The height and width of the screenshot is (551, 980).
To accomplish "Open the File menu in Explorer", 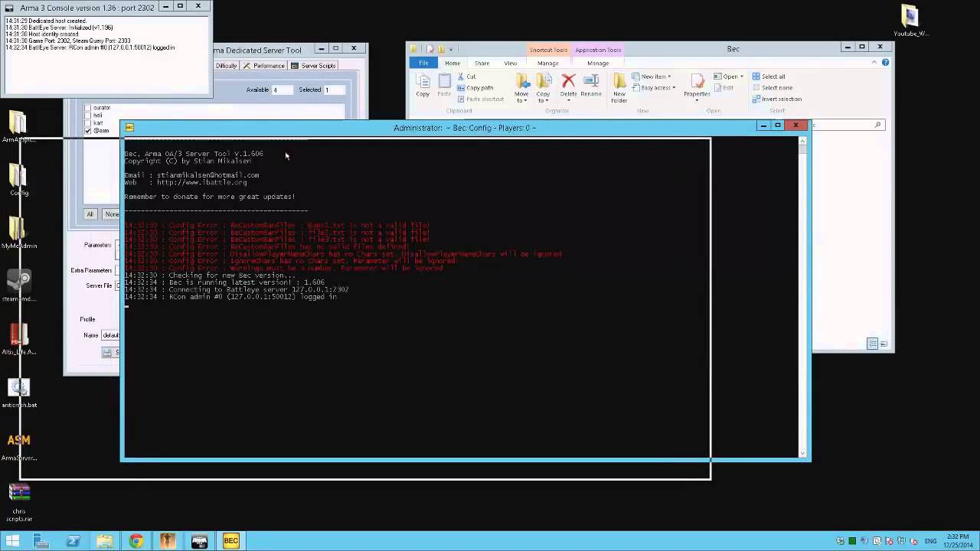I will click(423, 63).
